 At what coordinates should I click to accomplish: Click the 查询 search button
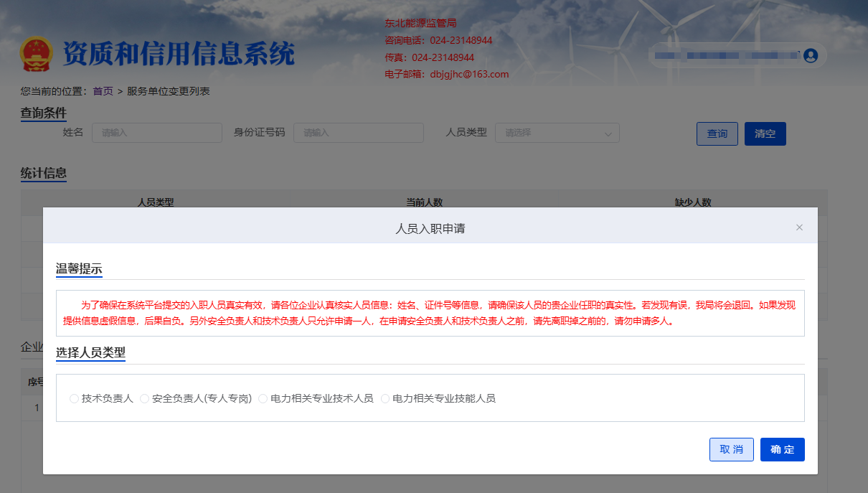click(717, 134)
